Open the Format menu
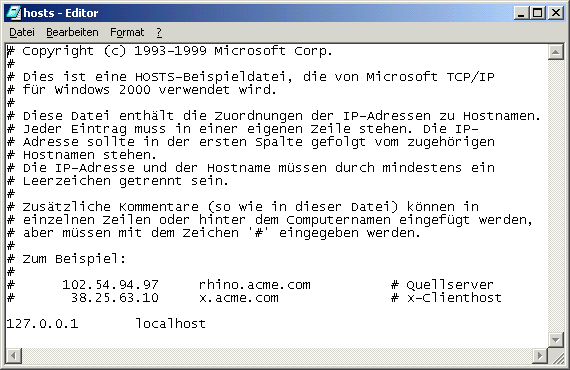 click(127, 33)
